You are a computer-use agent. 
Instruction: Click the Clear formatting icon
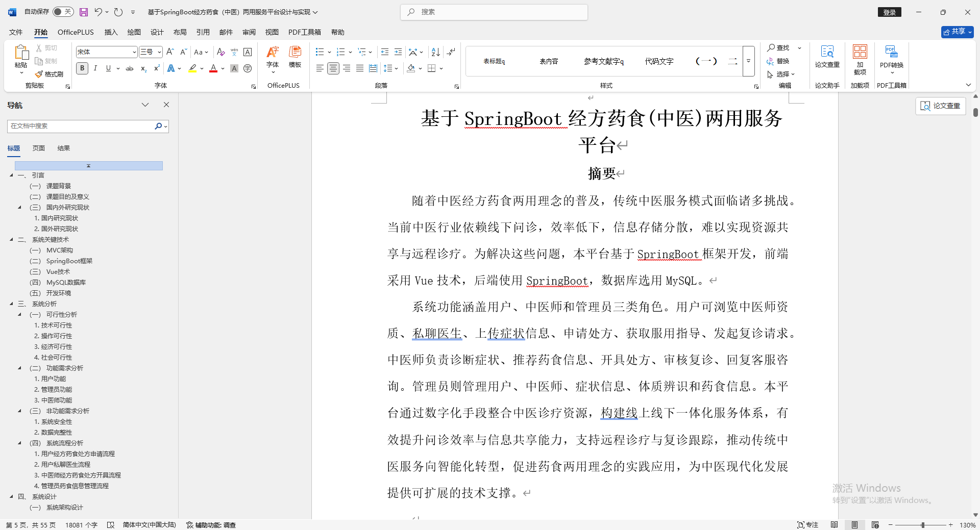(220, 52)
